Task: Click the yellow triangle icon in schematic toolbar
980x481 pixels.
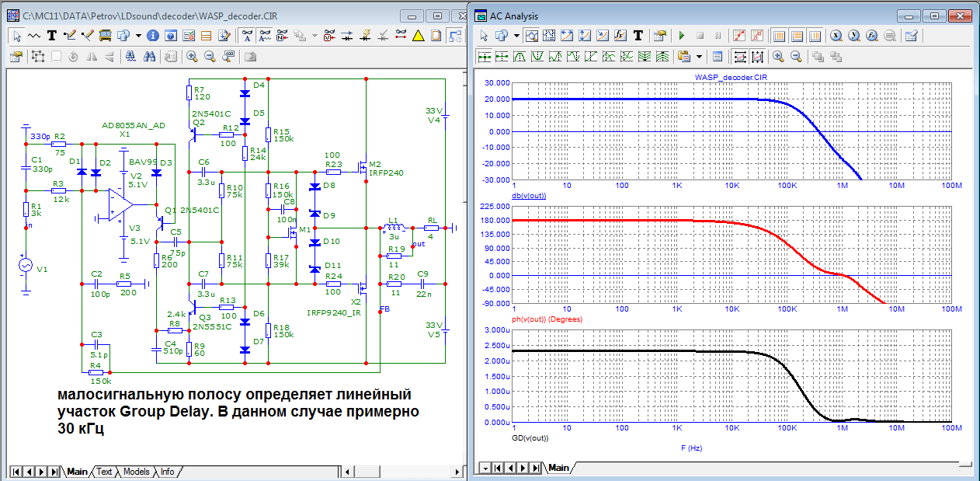Action: (x=418, y=35)
